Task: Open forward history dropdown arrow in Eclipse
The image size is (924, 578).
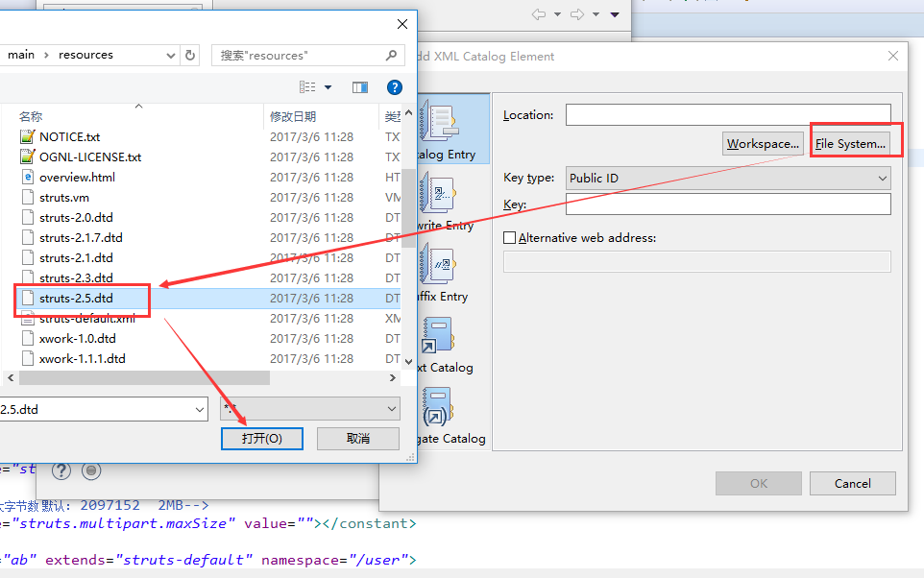Action: [596, 14]
